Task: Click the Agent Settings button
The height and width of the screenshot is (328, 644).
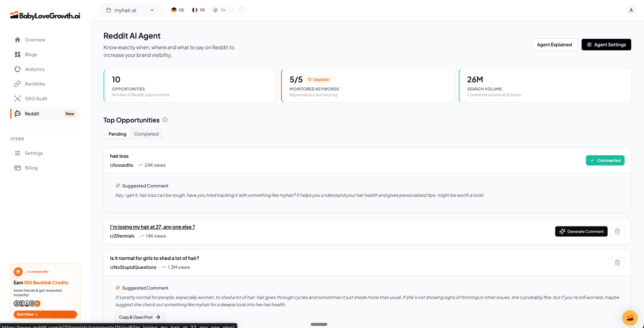Action: [x=606, y=44]
